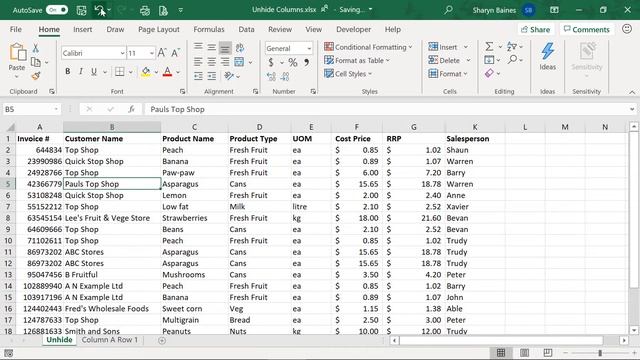Toggle Bold formatting
This screenshot has height=360, width=640.
(x=67, y=71)
